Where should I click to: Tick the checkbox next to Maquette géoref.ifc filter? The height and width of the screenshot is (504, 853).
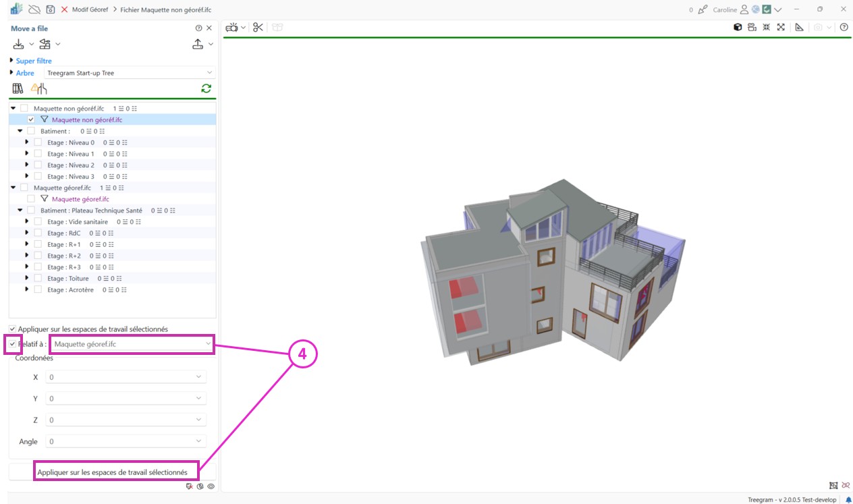point(31,199)
